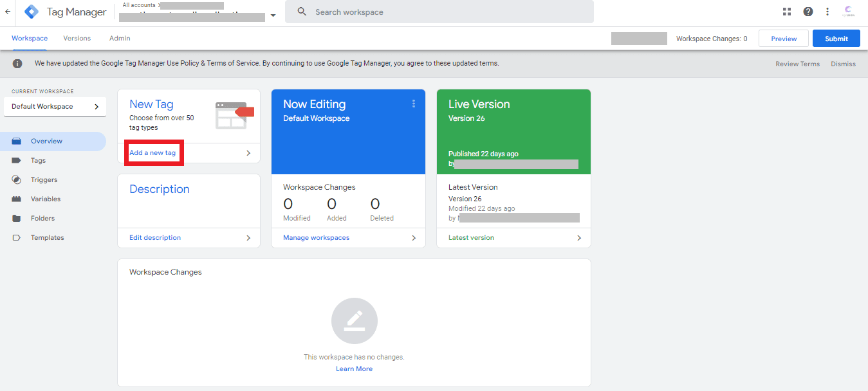The width and height of the screenshot is (868, 391).
Task: Click the chevron beside Manage workspaces
Action: tap(414, 238)
